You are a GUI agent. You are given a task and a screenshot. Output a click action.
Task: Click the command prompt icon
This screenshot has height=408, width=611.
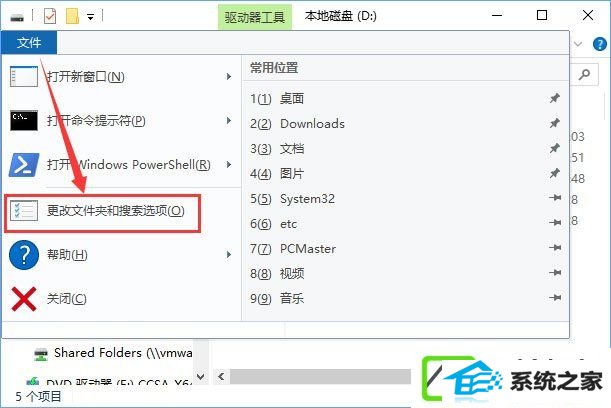tap(24, 120)
